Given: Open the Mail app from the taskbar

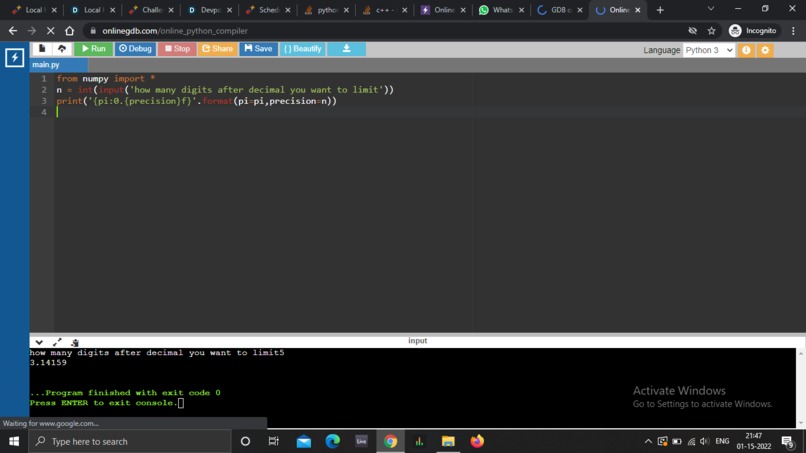Looking at the screenshot, I should (x=304, y=441).
